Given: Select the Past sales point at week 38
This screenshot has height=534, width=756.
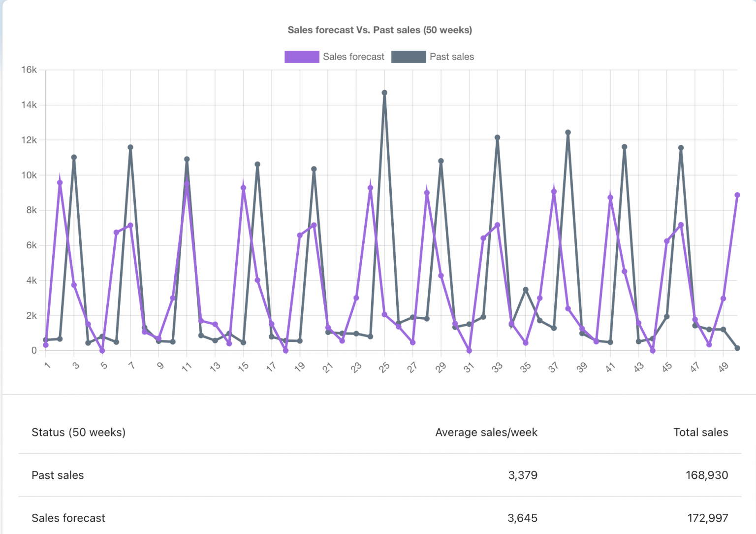Looking at the screenshot, I should (x=568, y=133).
